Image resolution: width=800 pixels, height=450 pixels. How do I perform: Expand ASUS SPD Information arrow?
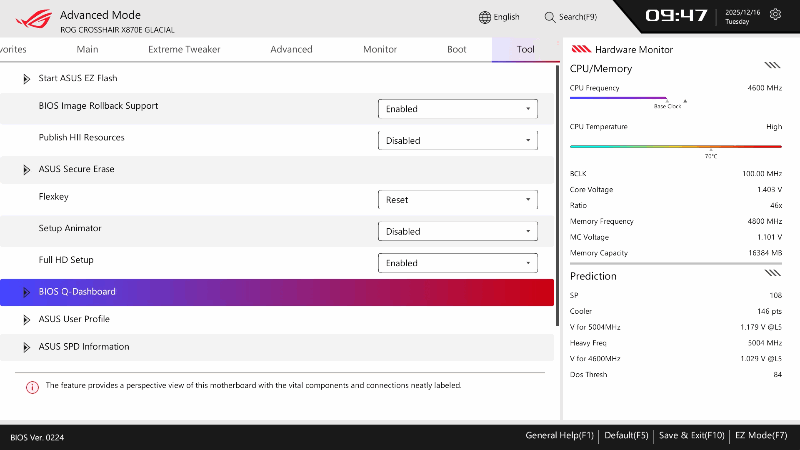(27, 347)
